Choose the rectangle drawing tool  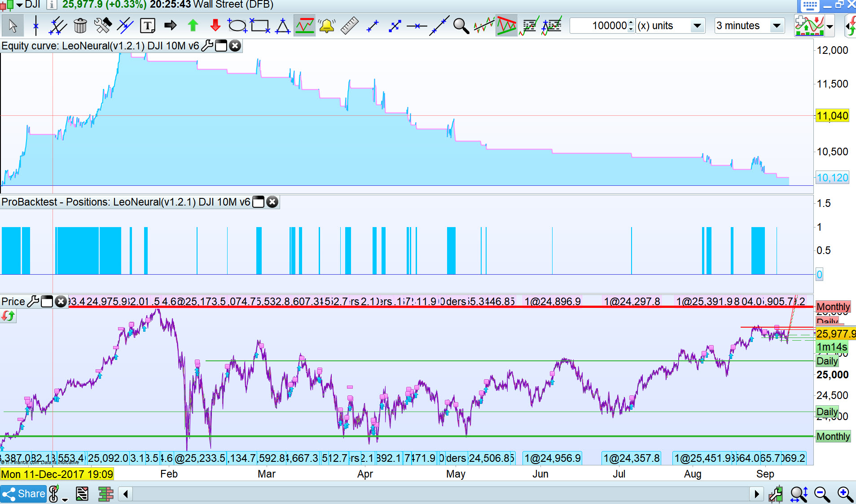[260, 26]
